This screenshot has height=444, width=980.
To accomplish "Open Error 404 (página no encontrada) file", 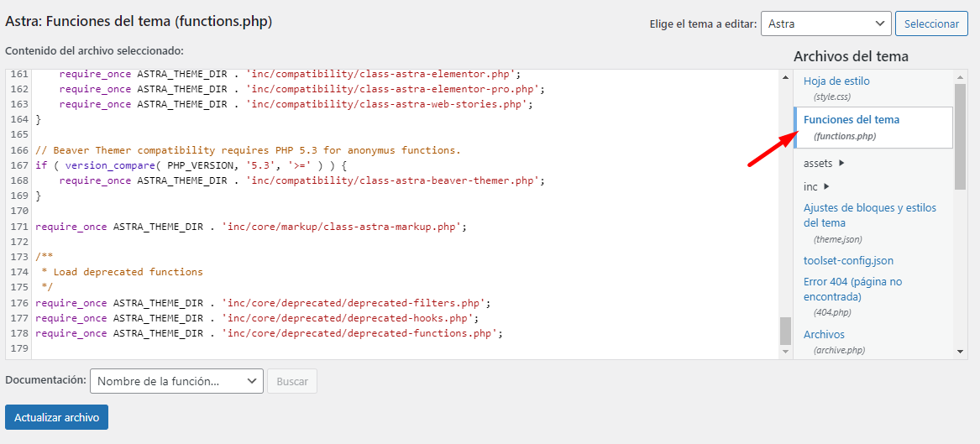I will tap(852, 289).
